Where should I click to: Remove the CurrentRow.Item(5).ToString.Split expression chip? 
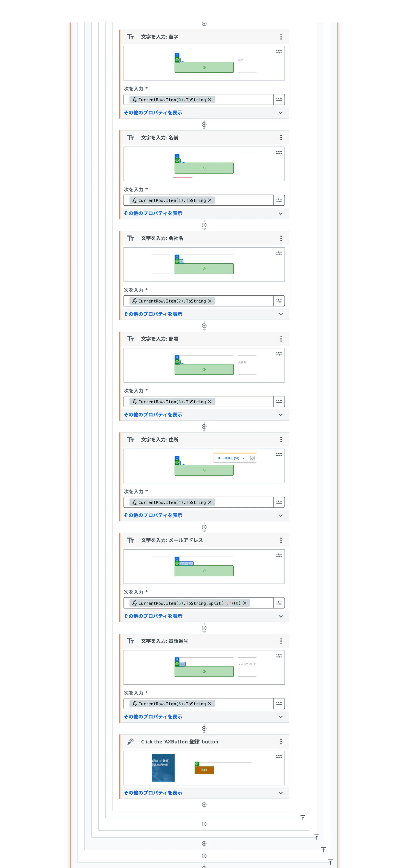[245, 603]
